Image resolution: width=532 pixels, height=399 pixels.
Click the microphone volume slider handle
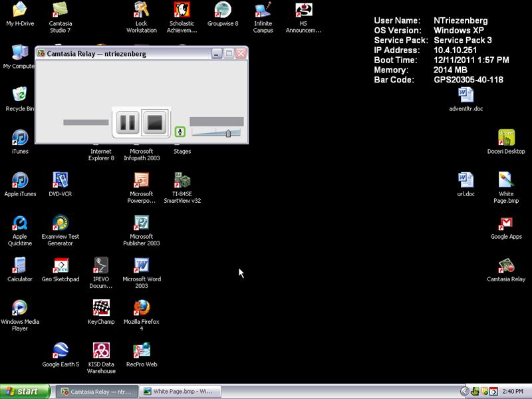pos(228,134)
